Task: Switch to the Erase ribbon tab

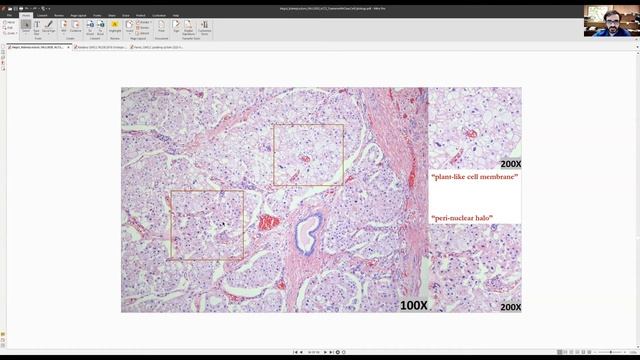Action: 126,16
